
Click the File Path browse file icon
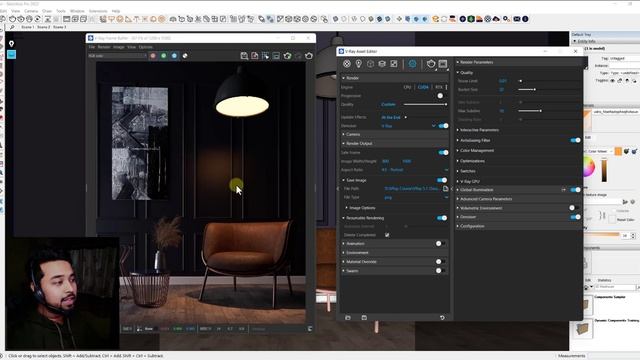pyautogui.click(x=445, y=189)
